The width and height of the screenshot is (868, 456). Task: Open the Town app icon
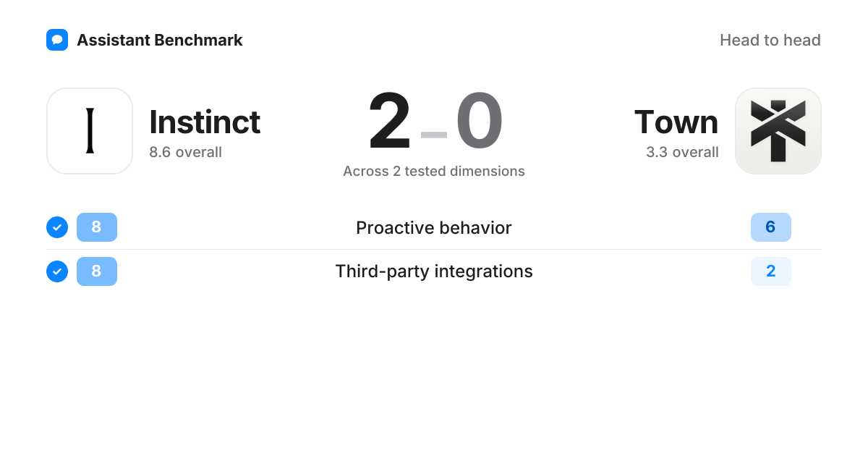pos(778,131)
